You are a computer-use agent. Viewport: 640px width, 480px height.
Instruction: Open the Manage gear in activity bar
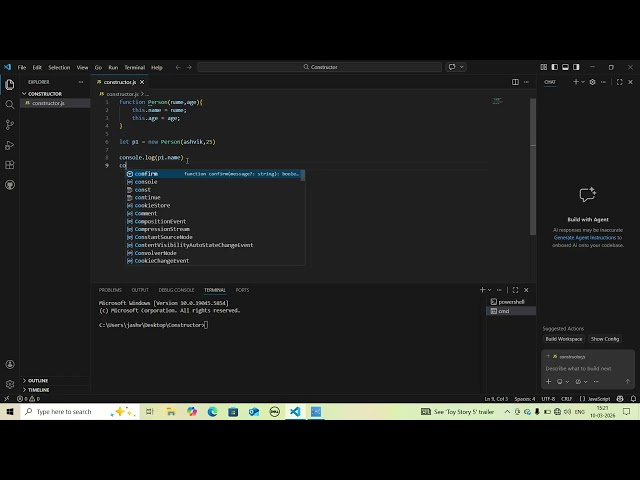click(10, 384)
